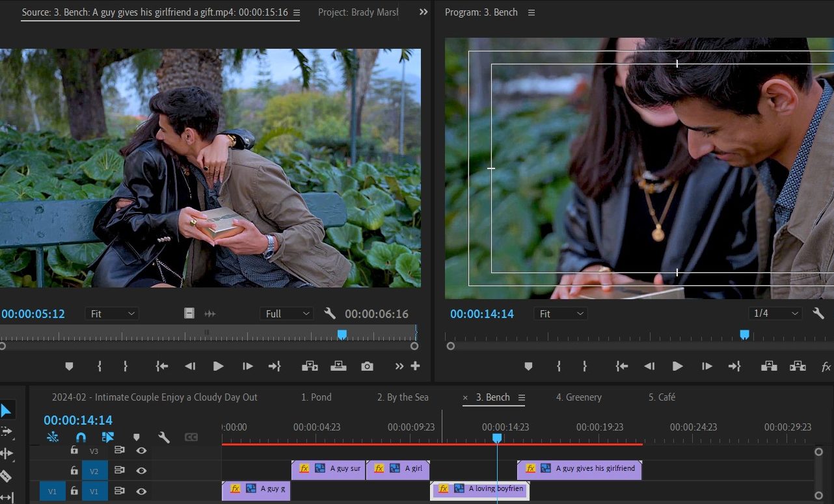Toggle Snap in Timeline
Viewport: 834px width, 504px height.
coord(81,438)
